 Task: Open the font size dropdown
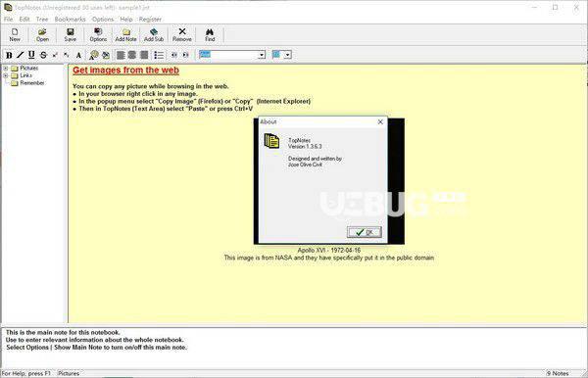(287, 55)
